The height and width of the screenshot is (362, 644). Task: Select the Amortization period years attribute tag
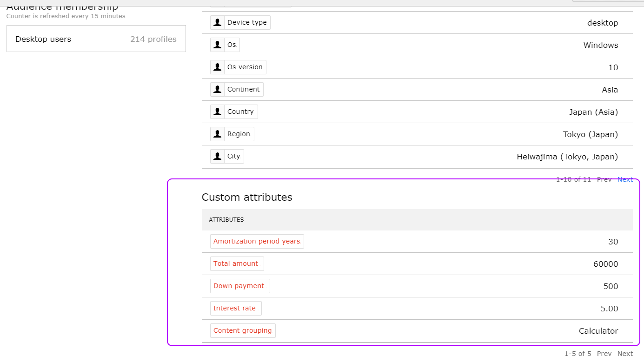pyautogui.click(x=257, y=242)
